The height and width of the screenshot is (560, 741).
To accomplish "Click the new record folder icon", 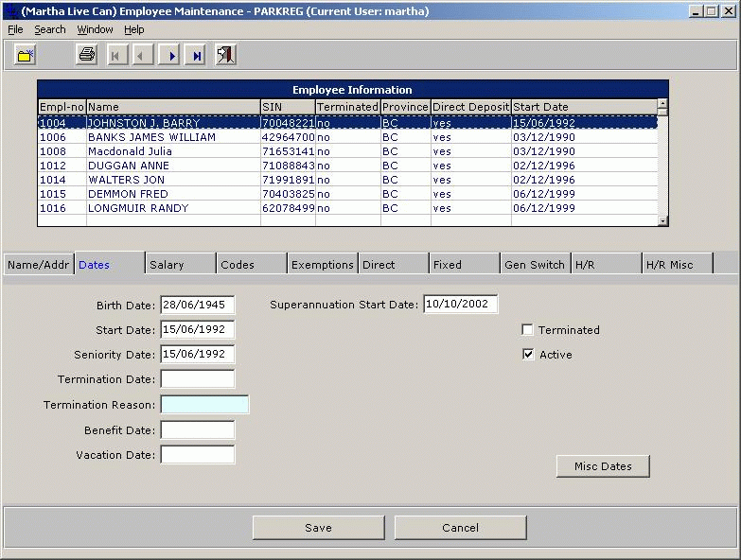I will (x=26, y=55).
